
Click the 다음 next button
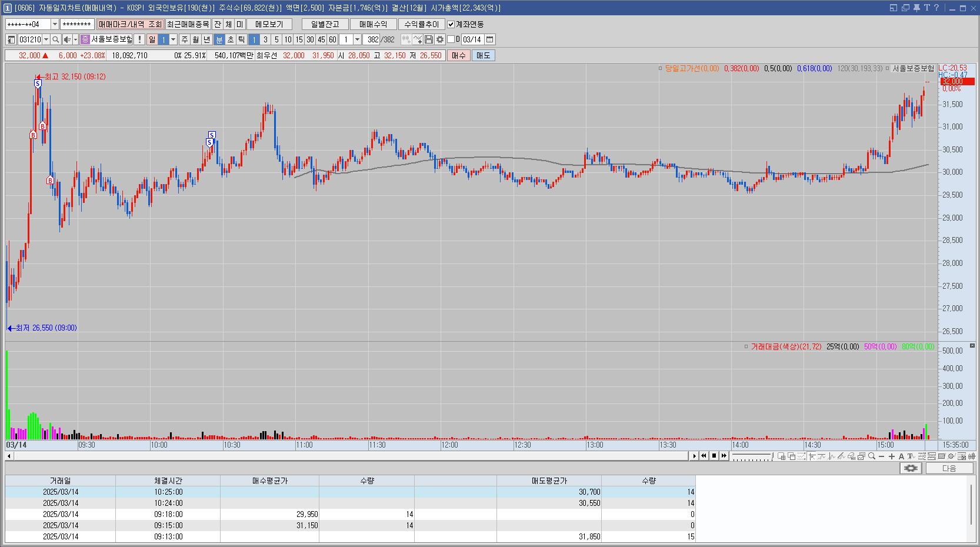coord(949,468)
